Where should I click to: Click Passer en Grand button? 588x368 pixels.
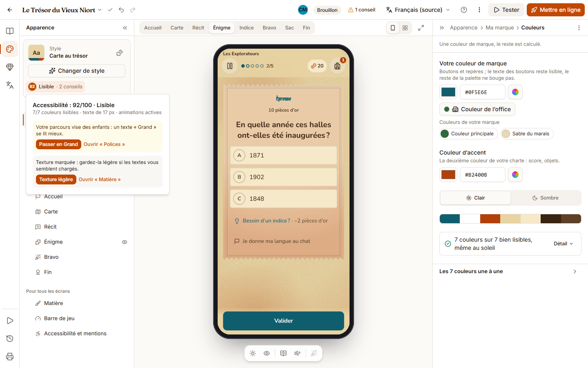58,144
